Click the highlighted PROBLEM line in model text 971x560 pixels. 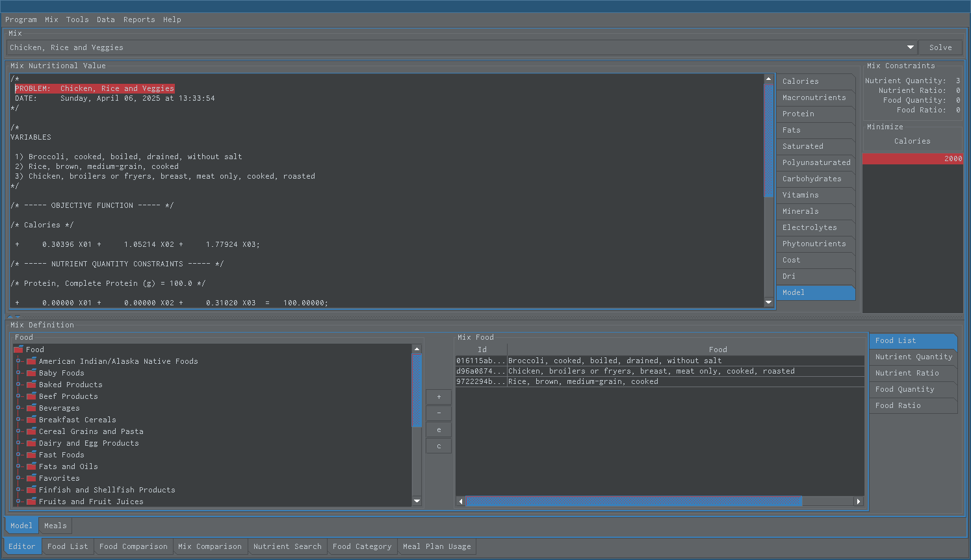point(95,88)
